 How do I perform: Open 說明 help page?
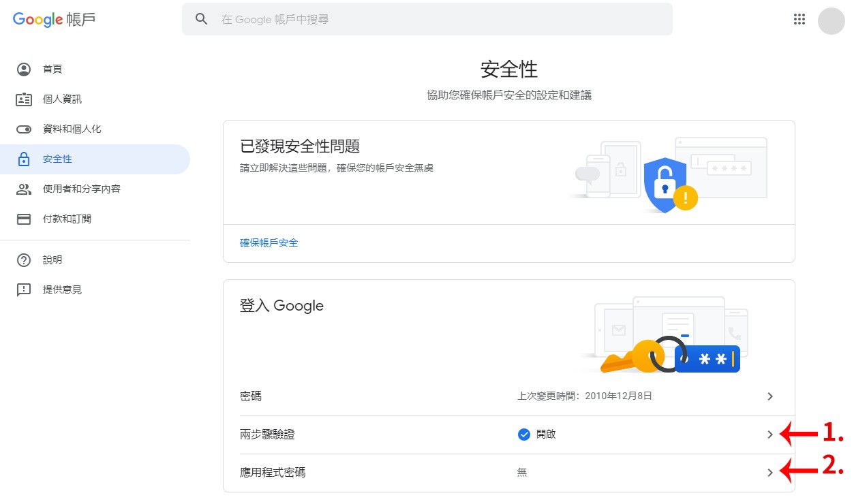95,260
